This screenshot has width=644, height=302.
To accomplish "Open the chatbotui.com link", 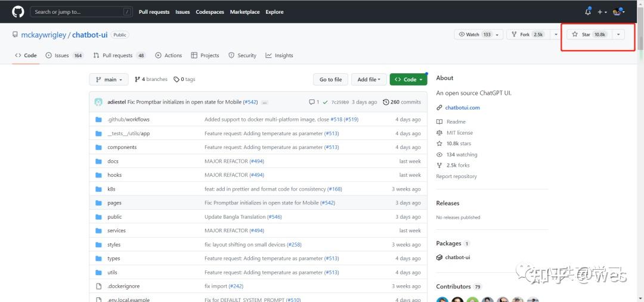I will coord(462,107).
